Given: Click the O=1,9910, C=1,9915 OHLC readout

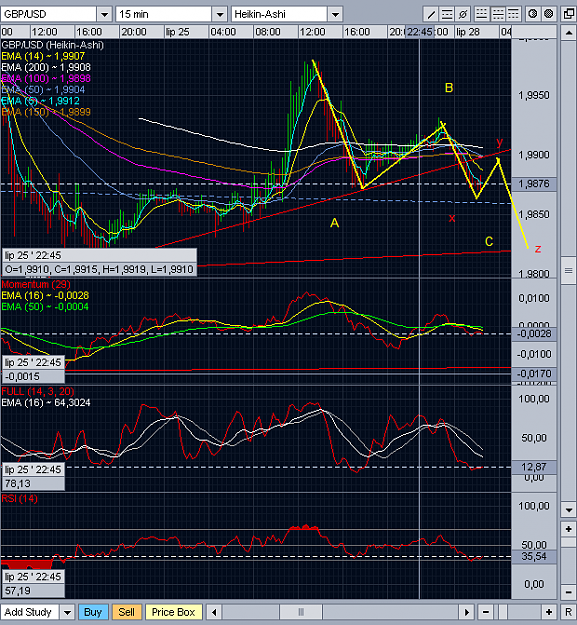Looking at the screenshot, I should click(x=99, y=270).
